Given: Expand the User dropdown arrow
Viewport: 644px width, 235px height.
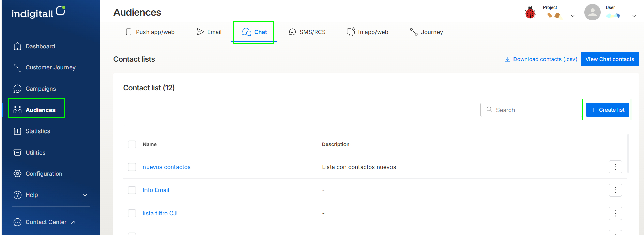Looking at the screenshot, I should coord(634,16).
